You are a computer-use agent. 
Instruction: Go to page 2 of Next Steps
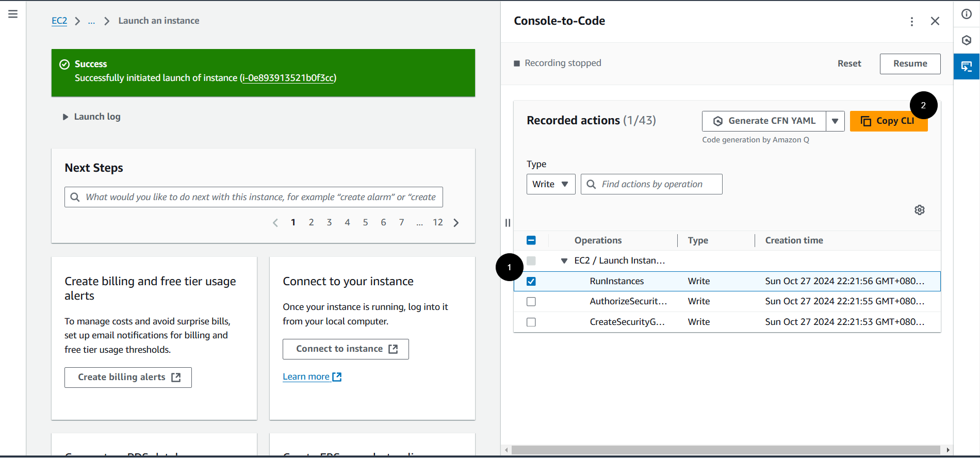[x=311, y=222]
